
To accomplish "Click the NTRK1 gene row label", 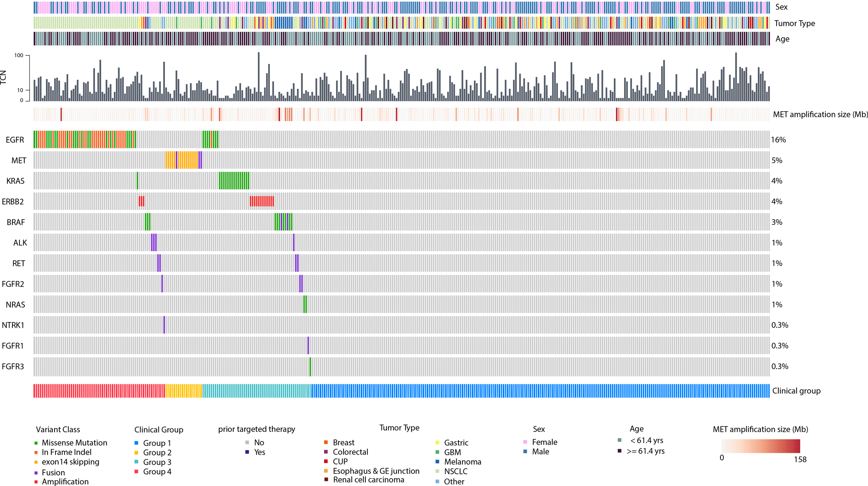I will [13, 326].
